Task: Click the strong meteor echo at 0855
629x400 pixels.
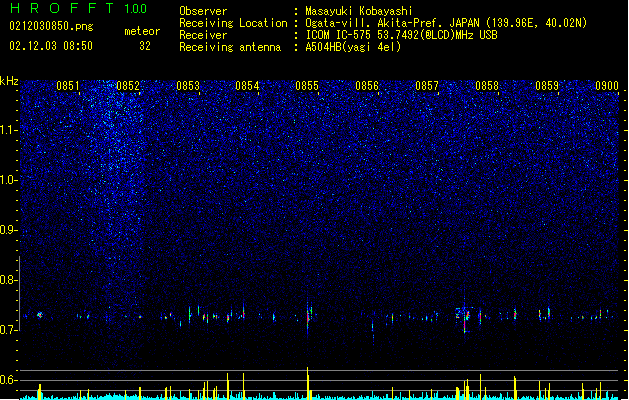Action: (308, 317)
